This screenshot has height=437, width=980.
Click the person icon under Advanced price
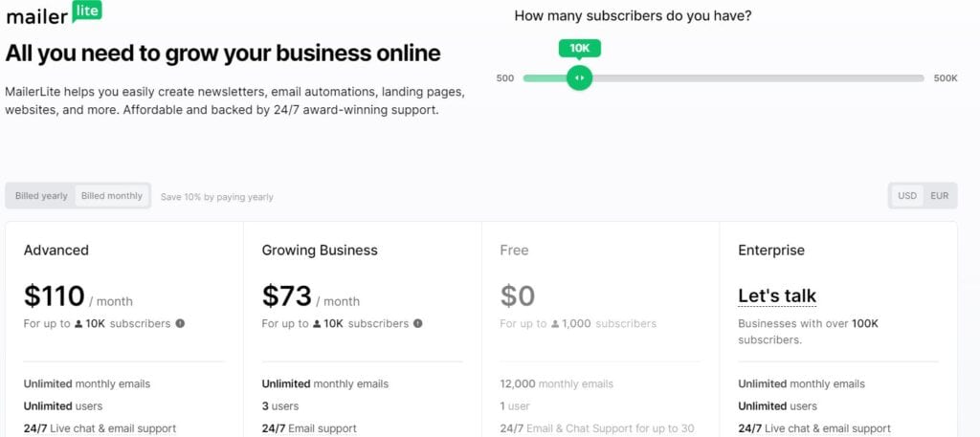(x=78, y=324)
